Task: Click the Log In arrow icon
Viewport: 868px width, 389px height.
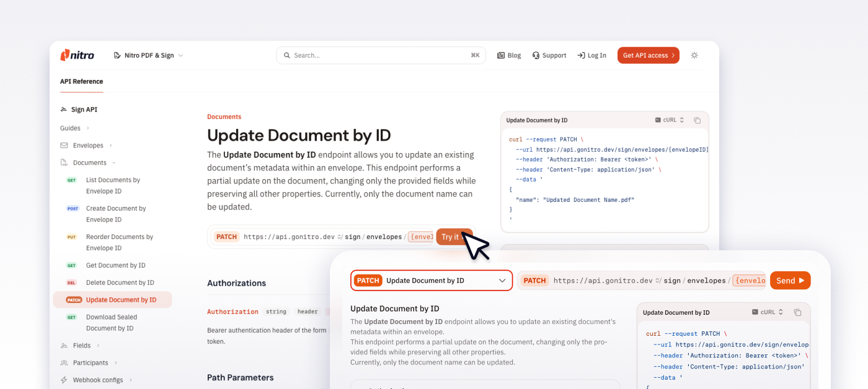Action: pyautogui.click(x=581, y=55)
